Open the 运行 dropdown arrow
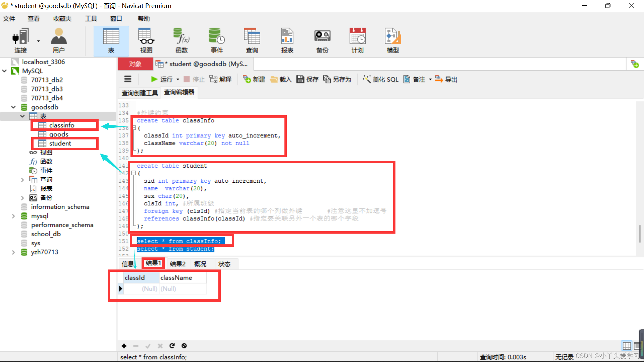Viewport: 644px width, 362px height. click(178, 79)
